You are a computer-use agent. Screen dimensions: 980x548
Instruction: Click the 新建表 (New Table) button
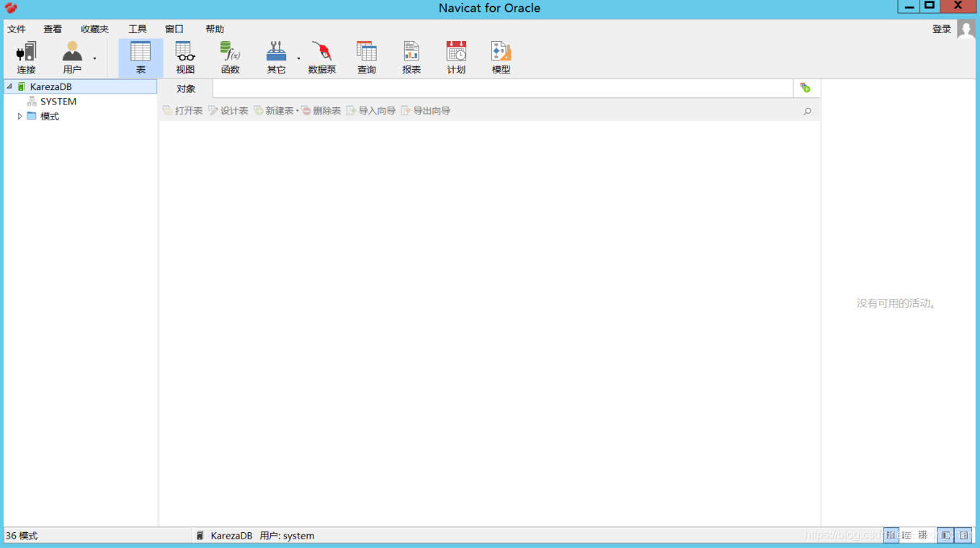click(274, 111)
